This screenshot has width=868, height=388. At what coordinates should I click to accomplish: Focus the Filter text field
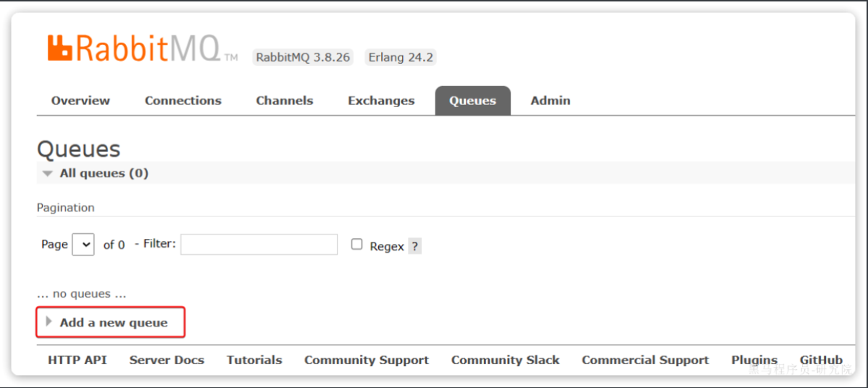tap(259, 244)
